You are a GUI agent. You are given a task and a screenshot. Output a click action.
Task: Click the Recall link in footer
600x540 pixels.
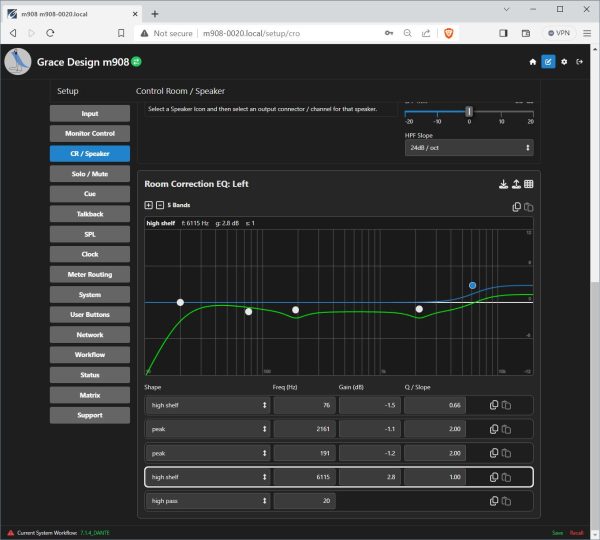coord(576,533)
